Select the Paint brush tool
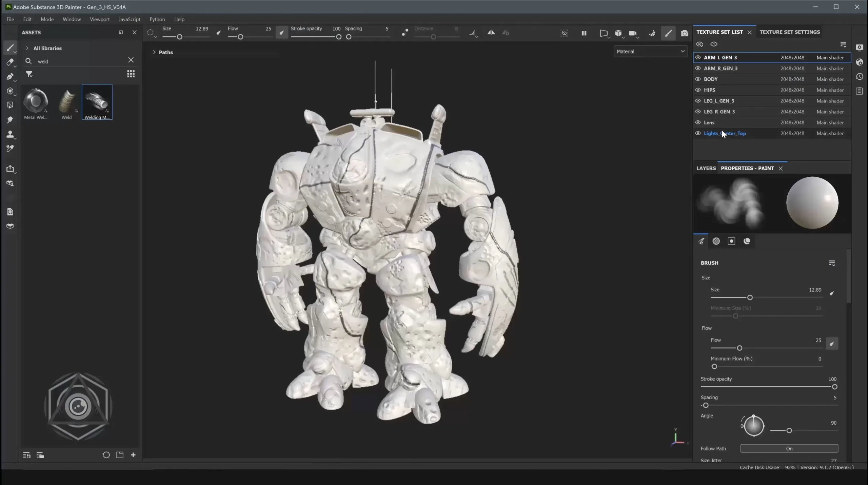 coord(11,48)
